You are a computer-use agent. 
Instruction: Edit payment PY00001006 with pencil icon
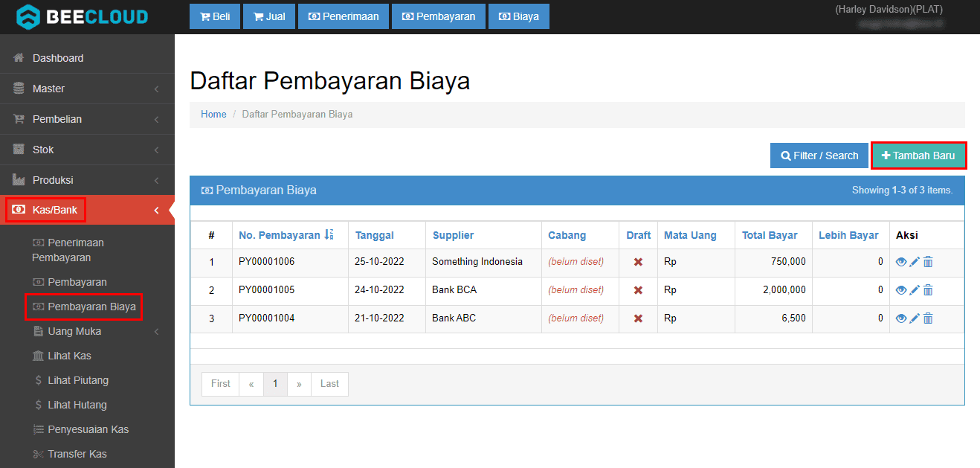coord(915,262)
